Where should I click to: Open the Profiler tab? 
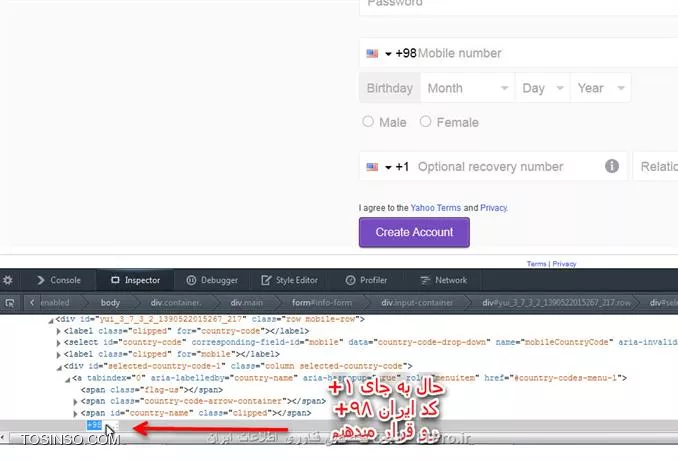click(366, 280)
